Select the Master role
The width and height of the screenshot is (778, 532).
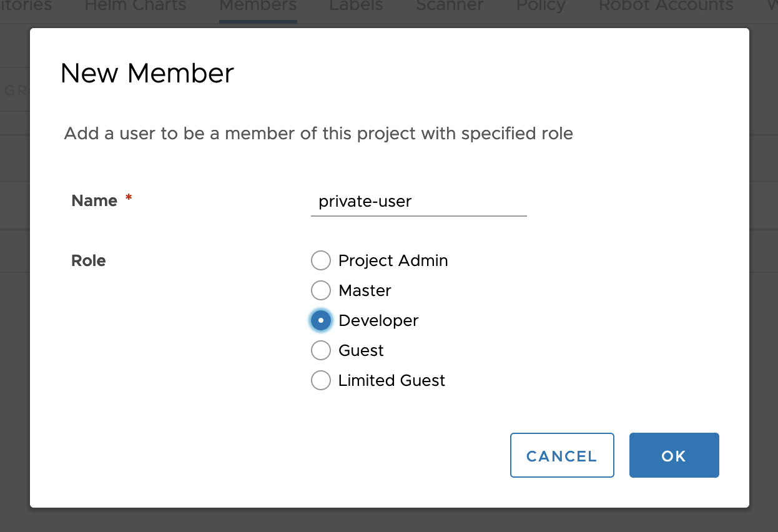point(320,290)
